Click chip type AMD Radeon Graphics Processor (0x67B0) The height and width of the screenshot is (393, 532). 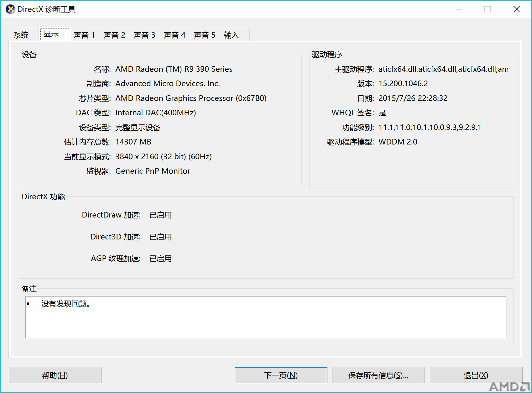click(x=191, y=98)
